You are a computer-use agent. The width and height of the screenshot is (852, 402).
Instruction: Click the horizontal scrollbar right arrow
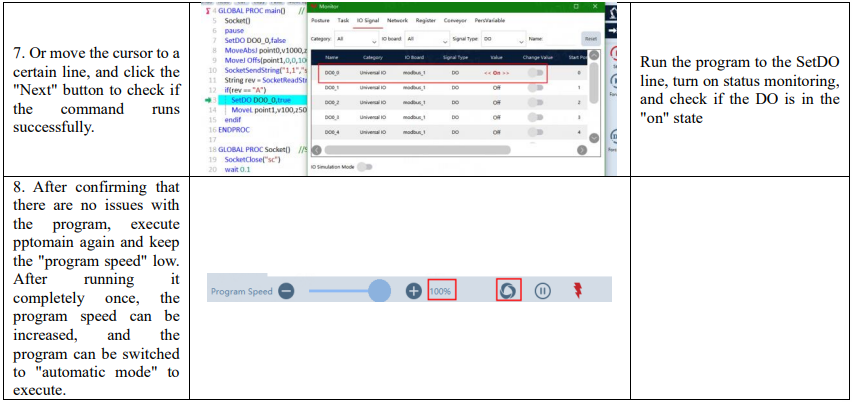582,149
